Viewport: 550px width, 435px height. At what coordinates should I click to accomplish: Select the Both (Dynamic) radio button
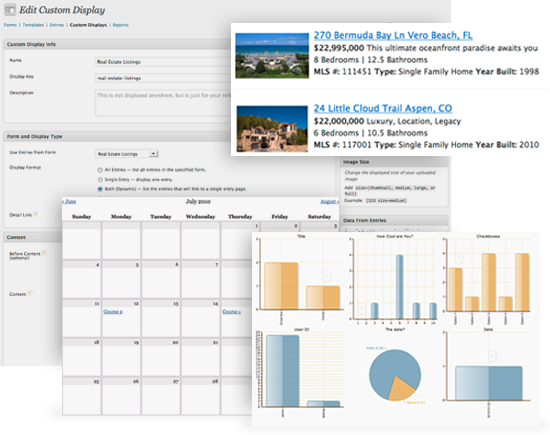100,189
